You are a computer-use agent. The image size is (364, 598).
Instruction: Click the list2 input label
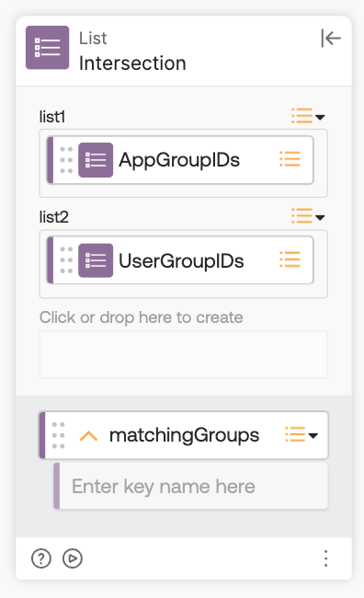(x=54, y=217)
